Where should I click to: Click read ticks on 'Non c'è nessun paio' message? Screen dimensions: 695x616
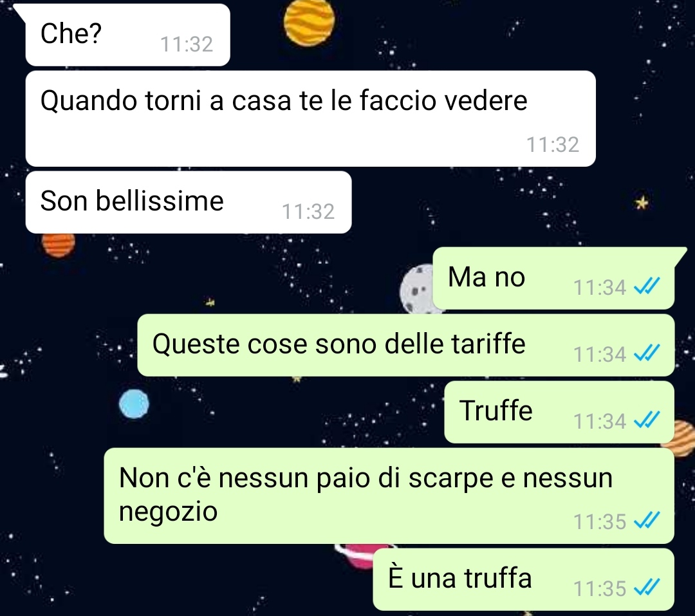[x=647, y=521]
